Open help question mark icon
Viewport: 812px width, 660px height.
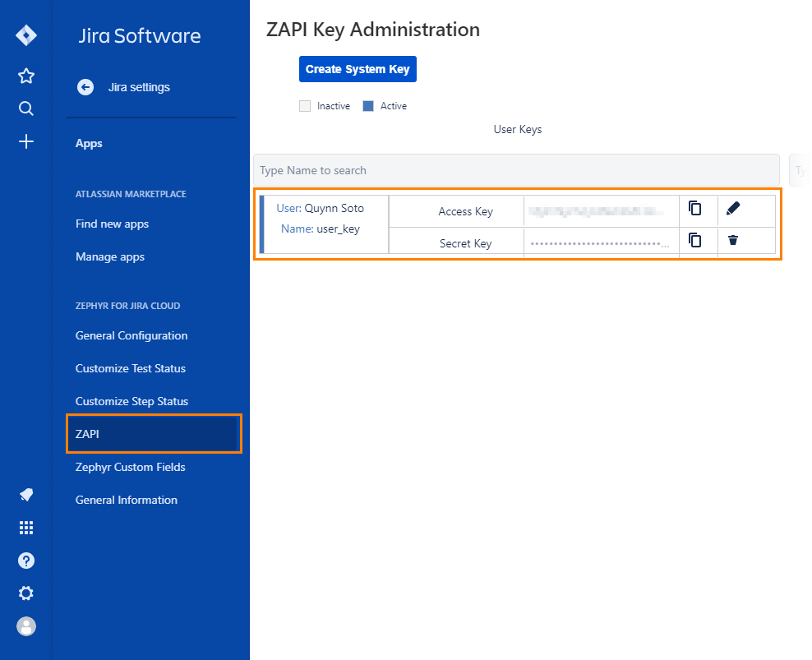tap(26, 561)
